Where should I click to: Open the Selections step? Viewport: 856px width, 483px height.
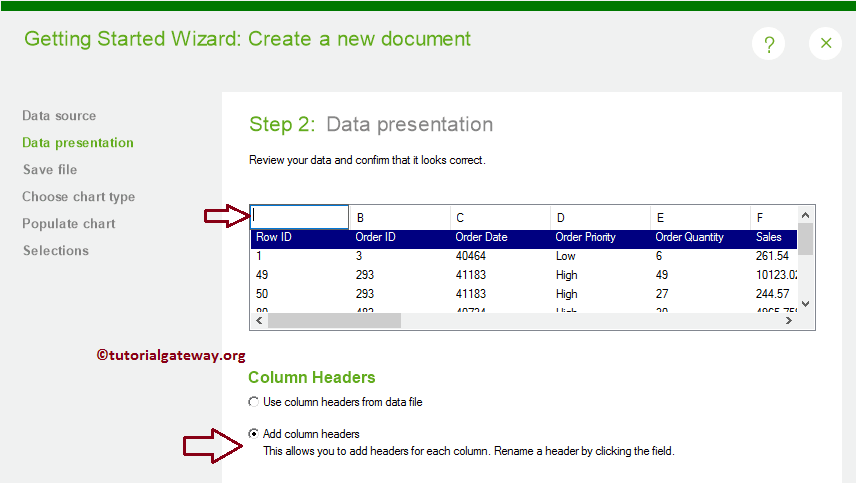[56, 251]
